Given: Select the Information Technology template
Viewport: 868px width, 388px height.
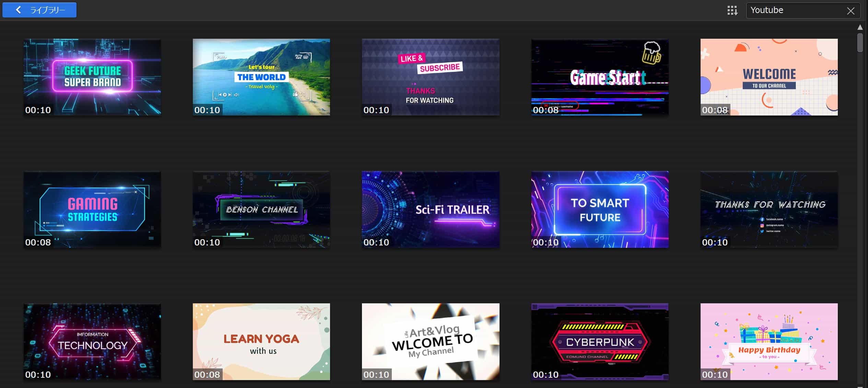Looking at the screenshot, I should click(x=92, y=341).
